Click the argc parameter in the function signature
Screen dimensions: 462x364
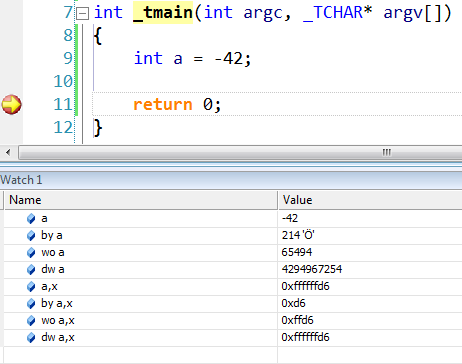click(x=263, y=13)
